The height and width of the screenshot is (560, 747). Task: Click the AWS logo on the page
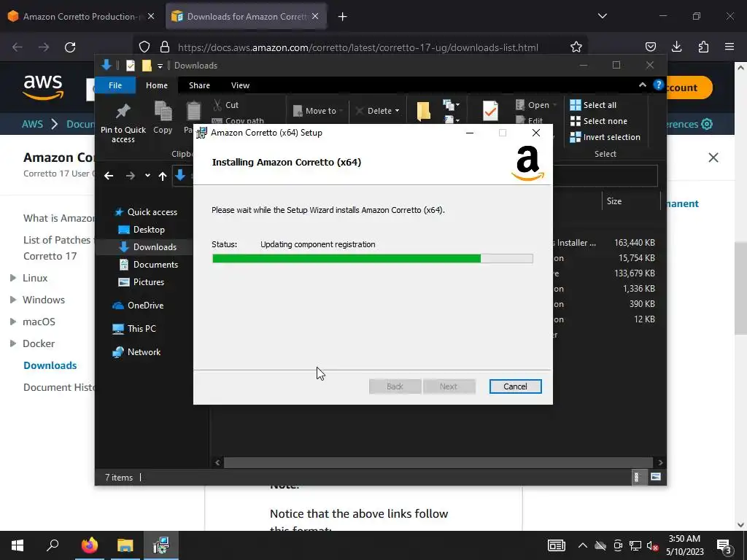click(x=43, y=87)
